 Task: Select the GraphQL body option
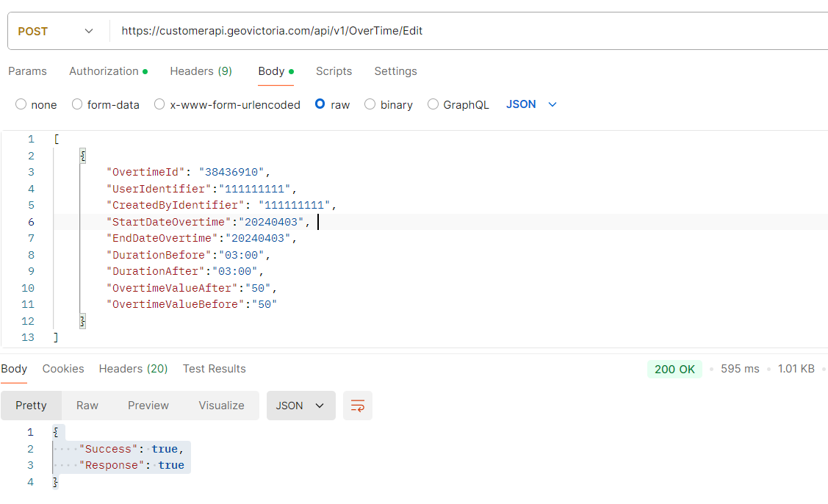[x=433, y=104]
